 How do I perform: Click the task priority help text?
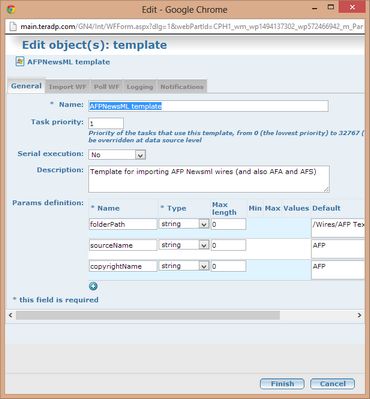click(x=226, y=136)
